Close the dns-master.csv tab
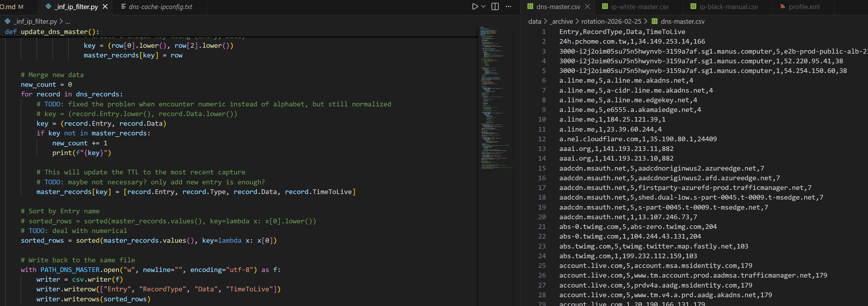Image resolution: width=868 pixels, height=306 pixels. click(587, 6)
